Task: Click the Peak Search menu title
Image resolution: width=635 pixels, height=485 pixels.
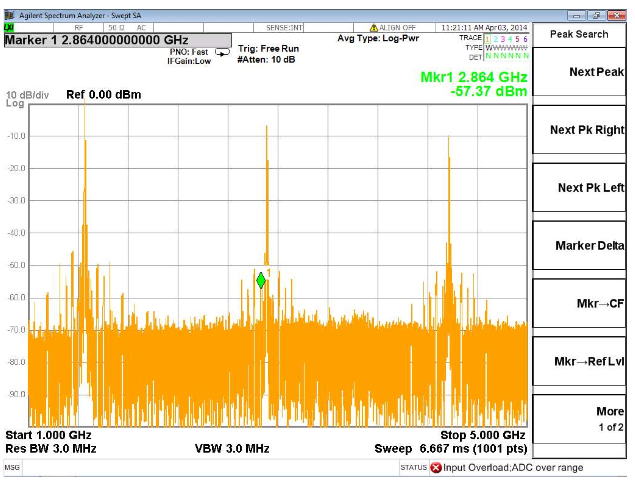Action: click(x=578, y=34)
